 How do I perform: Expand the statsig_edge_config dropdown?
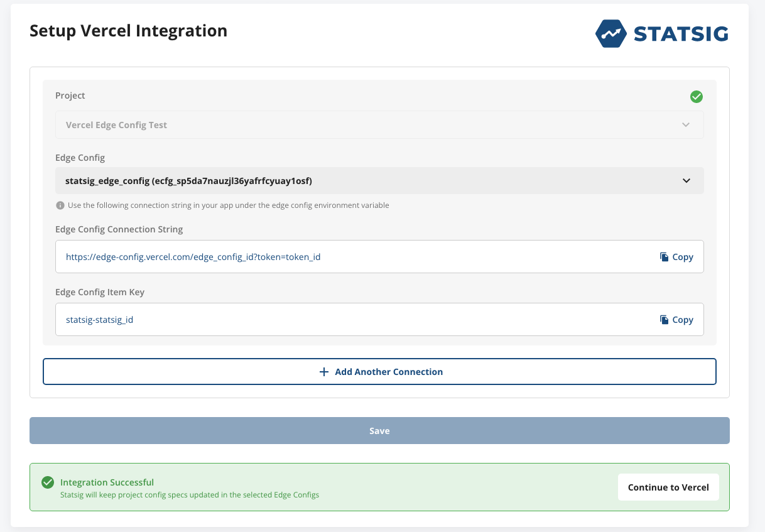(379, 181)
